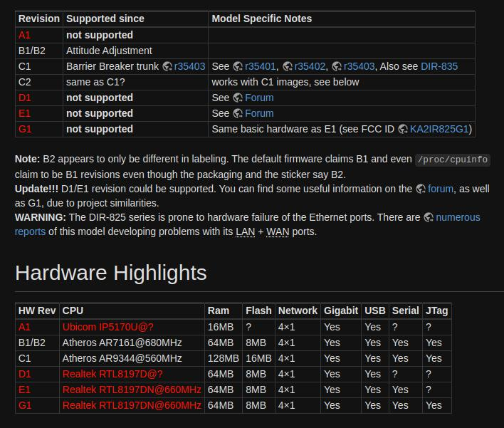Viewport: 504px width, 428px height.
Task: Click the 128MB Ram cell
Action: click(224, 358)
